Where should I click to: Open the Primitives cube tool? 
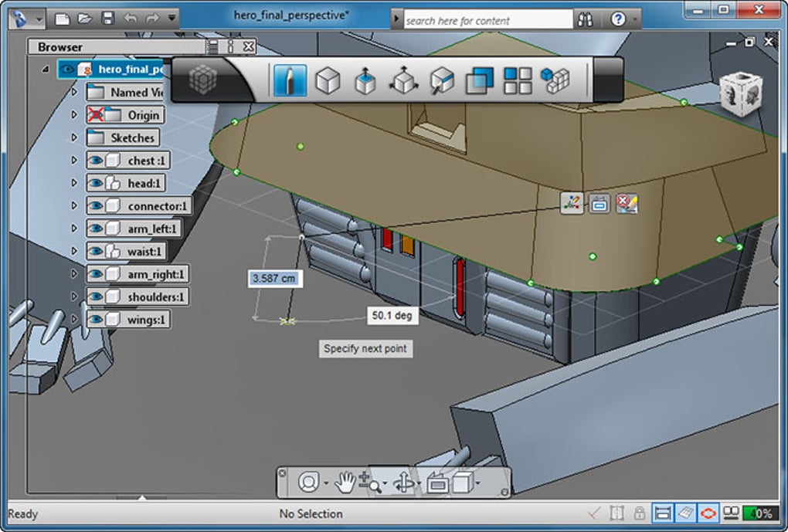pyautogui.click(x=328, y=80)
